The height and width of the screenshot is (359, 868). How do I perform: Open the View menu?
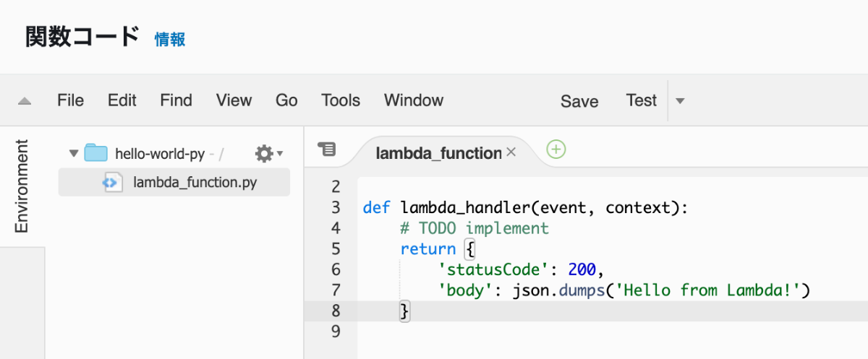[234, 100]
